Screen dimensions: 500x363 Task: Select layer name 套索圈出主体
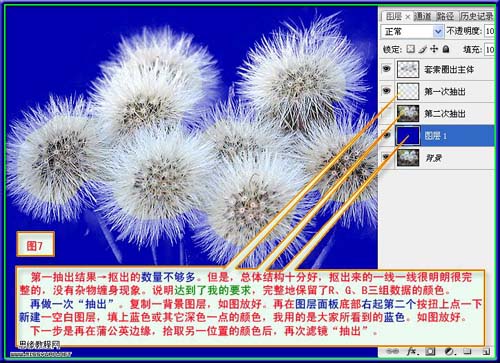(449, 70)
